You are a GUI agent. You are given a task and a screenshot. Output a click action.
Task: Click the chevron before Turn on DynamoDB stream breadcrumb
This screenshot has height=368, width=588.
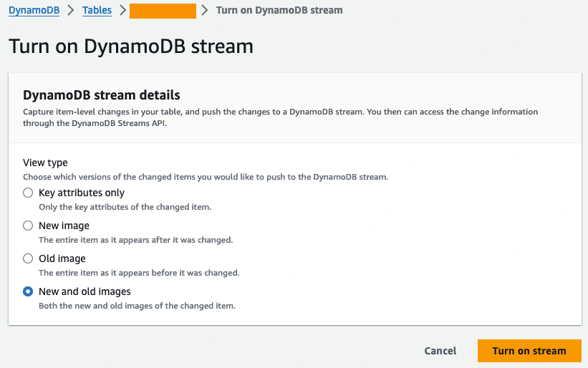click(x=206, y=11)
